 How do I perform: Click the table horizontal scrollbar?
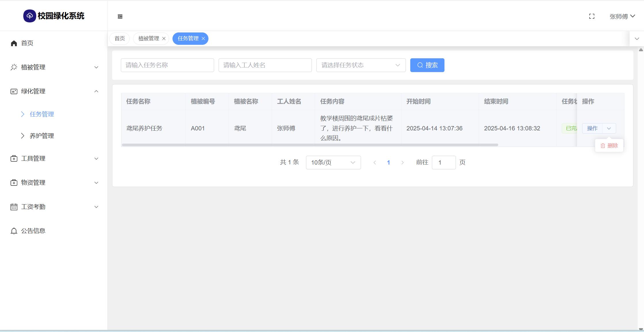(310, 145)
